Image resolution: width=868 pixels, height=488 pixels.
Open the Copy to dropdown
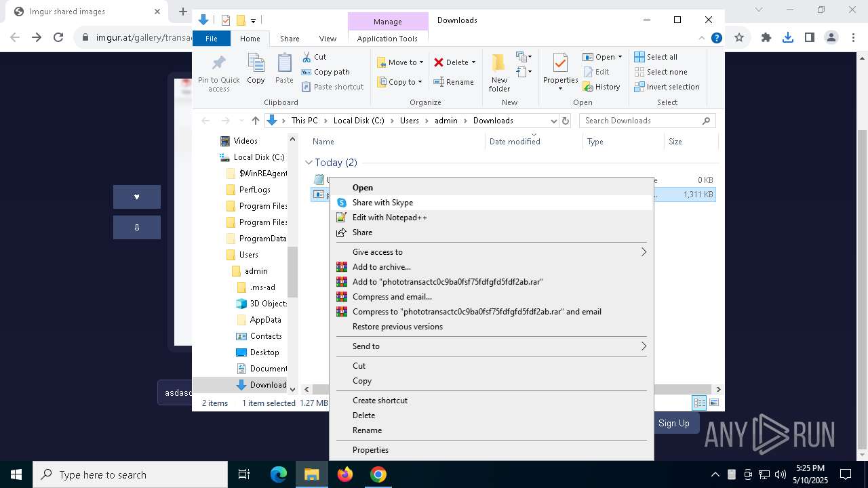click(400, 82)
